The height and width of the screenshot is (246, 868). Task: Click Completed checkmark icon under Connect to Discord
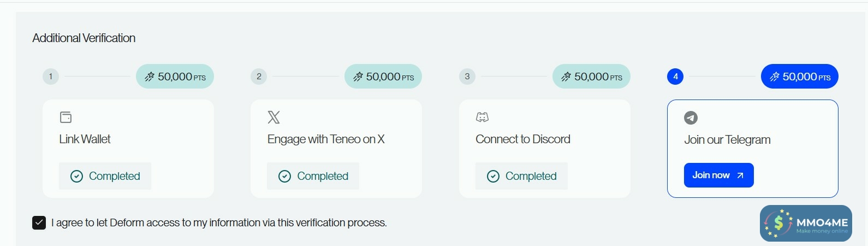(x=493, y=176)
